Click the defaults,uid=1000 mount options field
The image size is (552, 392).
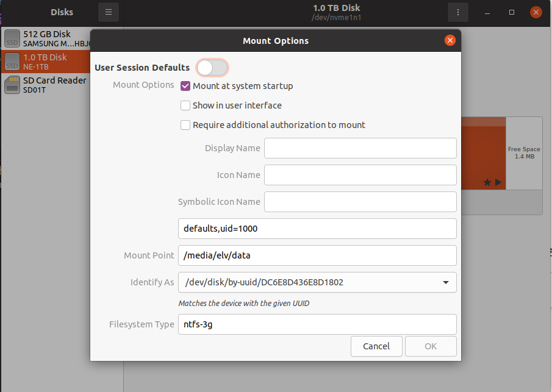point(317,229)
